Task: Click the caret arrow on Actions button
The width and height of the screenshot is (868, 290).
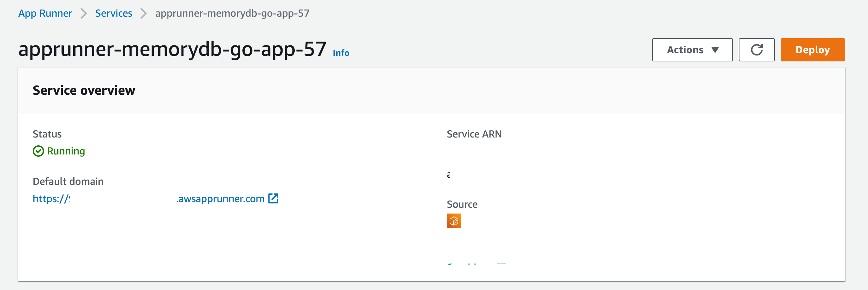Action: tap(715, 49)
